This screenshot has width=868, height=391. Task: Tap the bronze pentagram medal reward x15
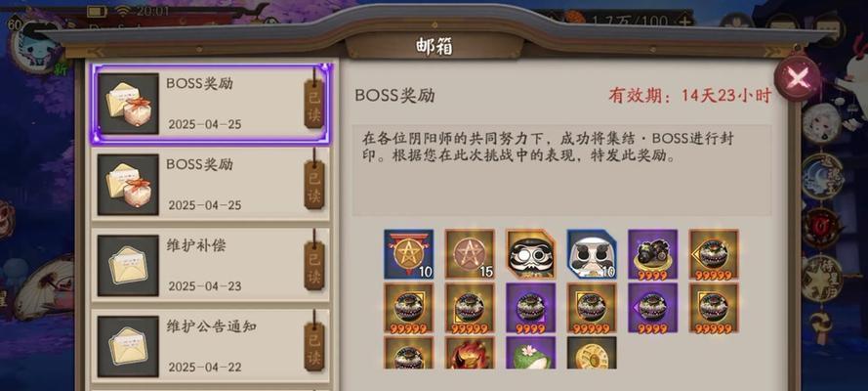(470, 253)
